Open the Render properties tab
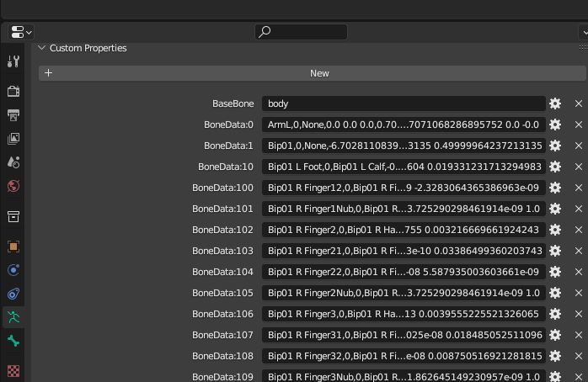 13,91
